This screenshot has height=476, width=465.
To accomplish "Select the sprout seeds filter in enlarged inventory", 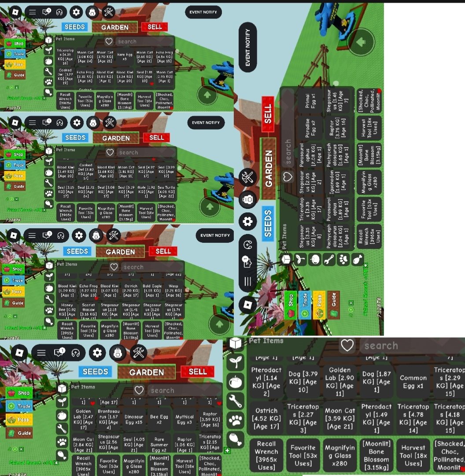I will coord(235,362).
